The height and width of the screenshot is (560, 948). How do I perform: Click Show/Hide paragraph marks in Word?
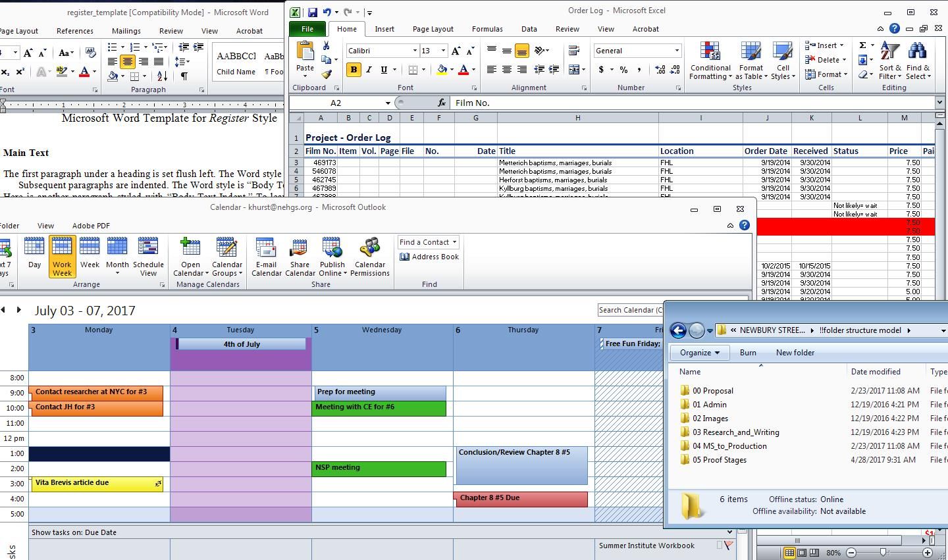(184, 76)
